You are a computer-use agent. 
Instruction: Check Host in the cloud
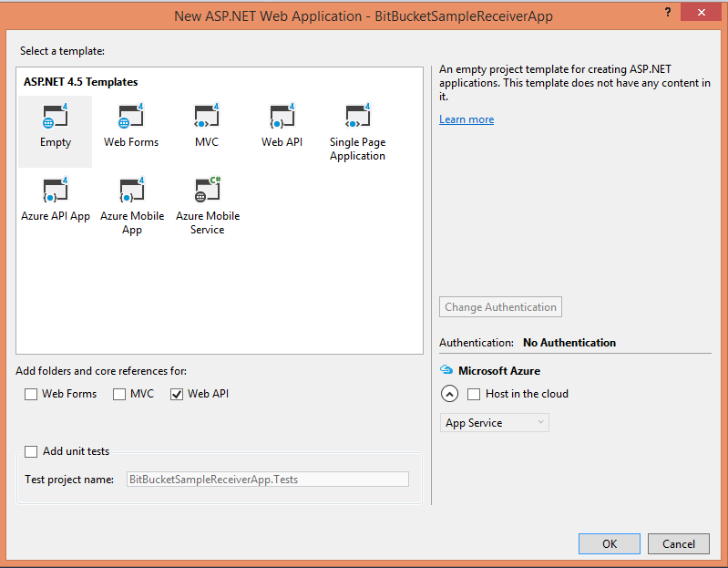[x=474, y=394]
